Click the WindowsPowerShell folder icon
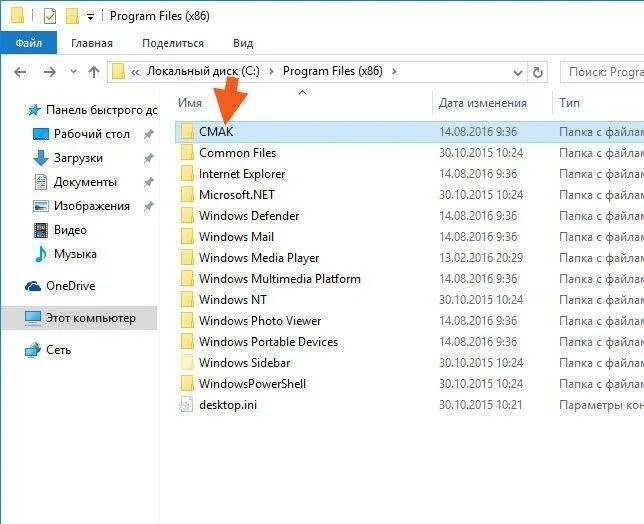The width and height of the screenshot is (644, 524). pyautogui.click(x=187, y=384)
